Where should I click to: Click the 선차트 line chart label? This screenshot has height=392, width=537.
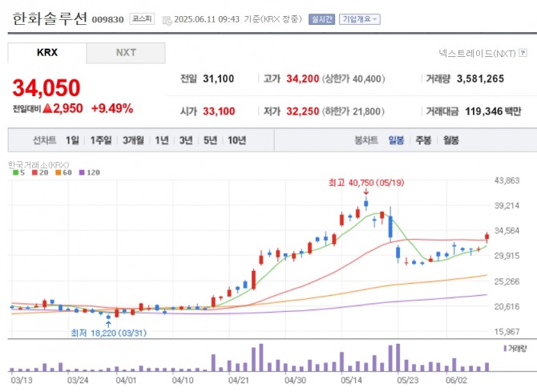[x=45, y=140]
